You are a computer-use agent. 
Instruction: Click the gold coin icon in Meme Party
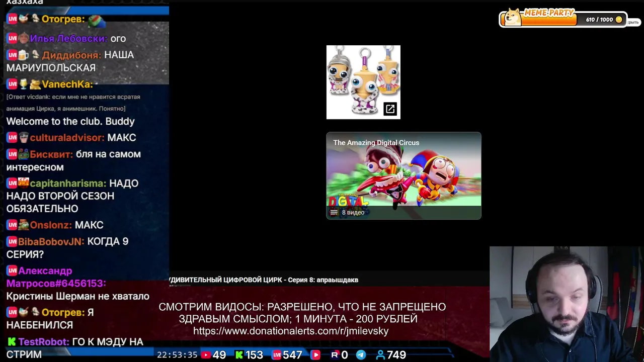619,20
